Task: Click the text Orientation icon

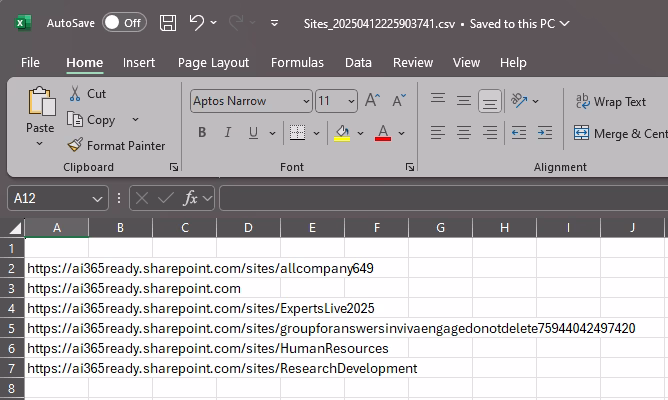Action: pos(519,101)
